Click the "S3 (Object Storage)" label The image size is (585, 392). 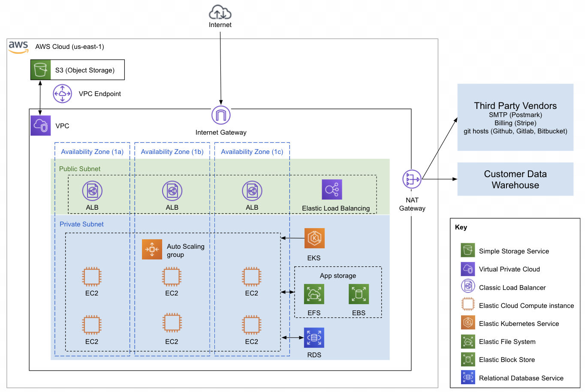coord(85,70)
